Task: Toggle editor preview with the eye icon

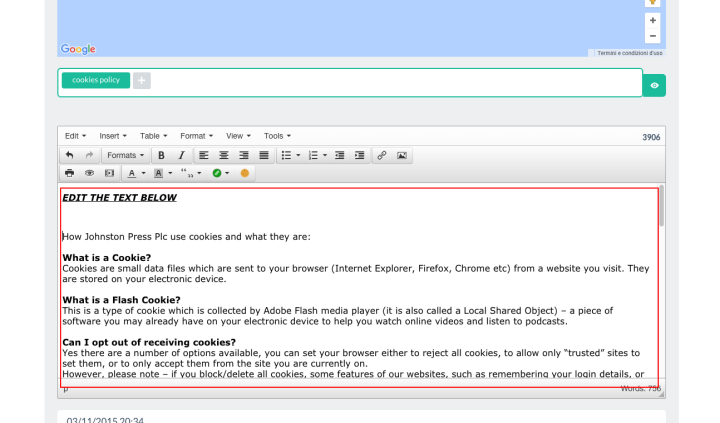Action: (x=90, y=174)
